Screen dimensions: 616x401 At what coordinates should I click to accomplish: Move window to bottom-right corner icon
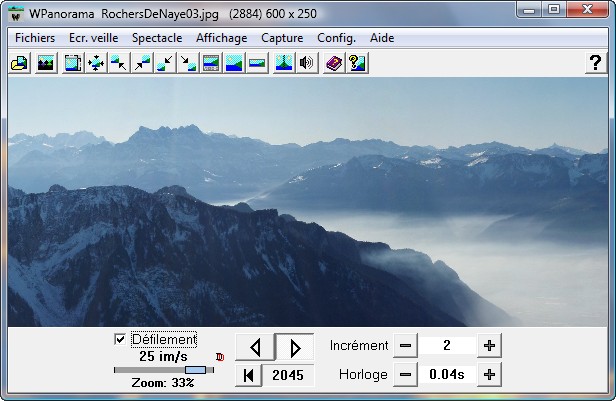188,63
